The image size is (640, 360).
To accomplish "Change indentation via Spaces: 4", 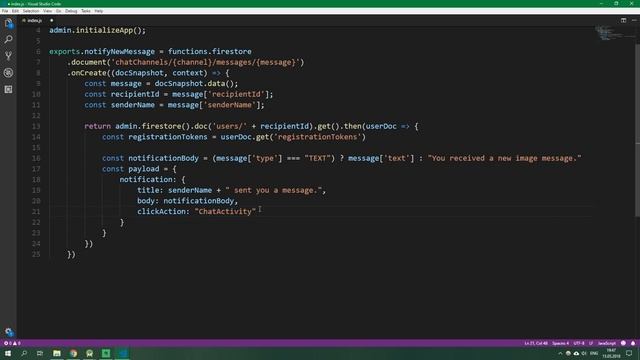I will pos(560,343).
